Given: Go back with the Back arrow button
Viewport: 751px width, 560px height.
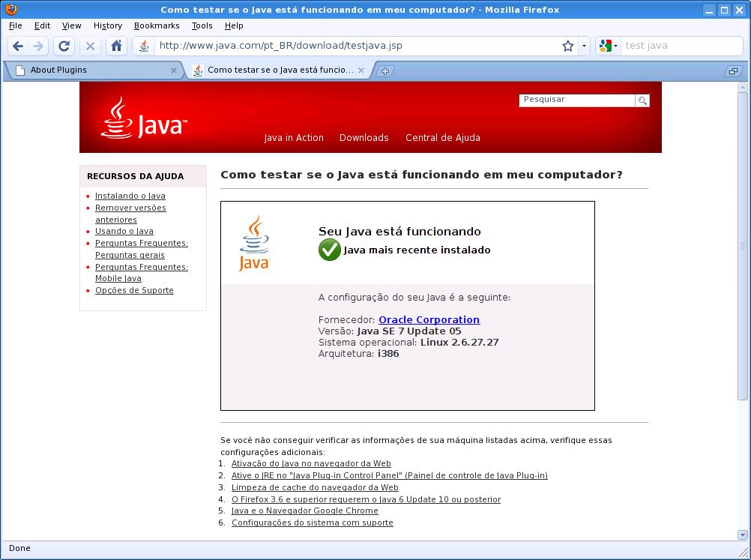Looking at the screenshot, I should tap(18, 46).
